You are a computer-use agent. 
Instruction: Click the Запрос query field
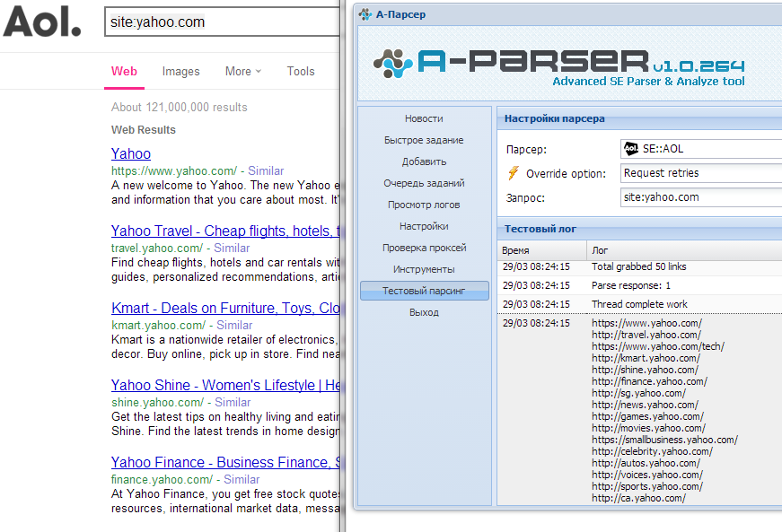(x=701, y=197)
